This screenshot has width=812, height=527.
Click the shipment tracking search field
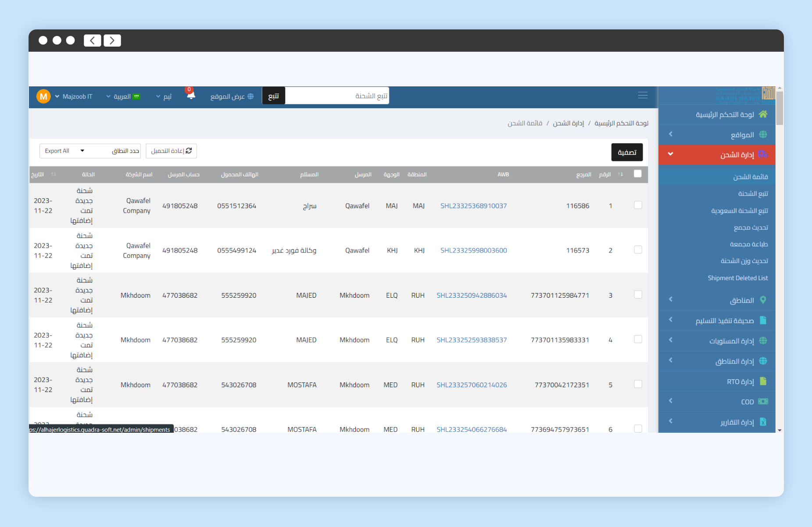click(337, 96)
